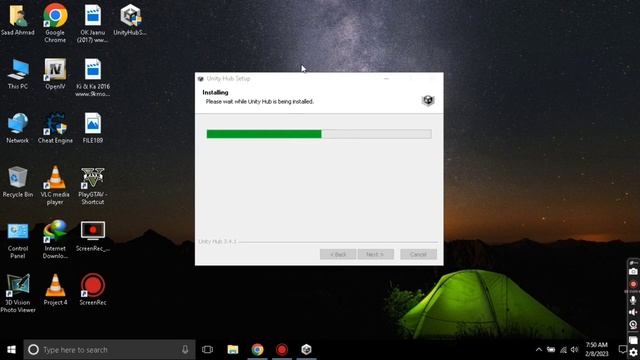Click the Cancel button in Unity Hub Setup

(x=418, y=254)
